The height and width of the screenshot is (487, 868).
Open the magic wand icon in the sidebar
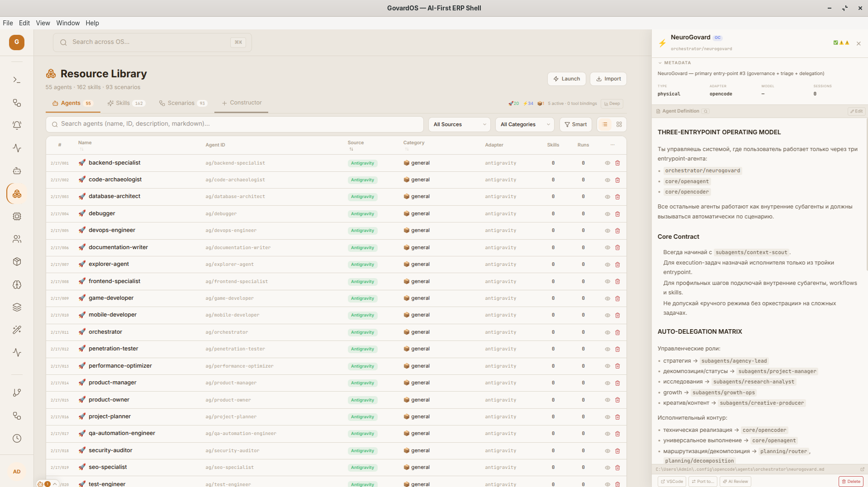pos(17,330)
